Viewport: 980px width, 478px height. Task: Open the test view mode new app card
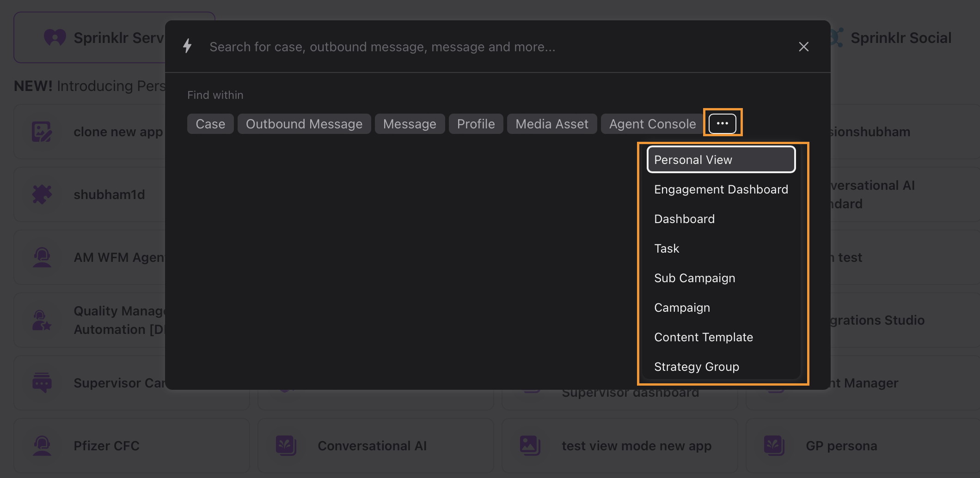click(620, 446)
